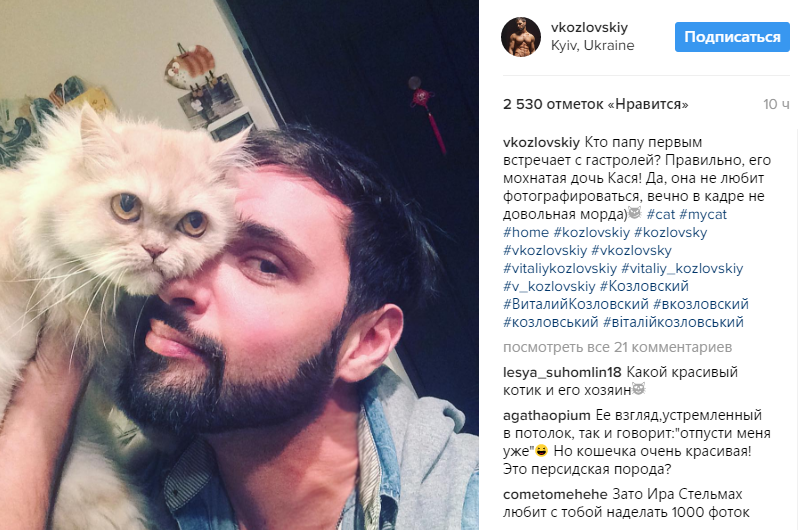Screen dimensions: 798x530
Task: Open the #віталійкозловський hashtag
Action: (673, 322)
